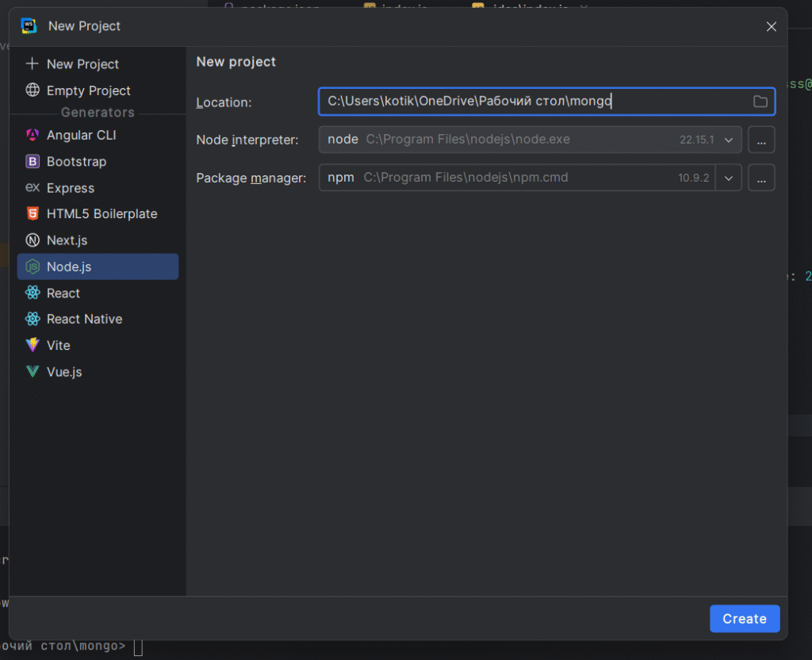Select Empty Project in the sidebar

click(x=98, y=90)
